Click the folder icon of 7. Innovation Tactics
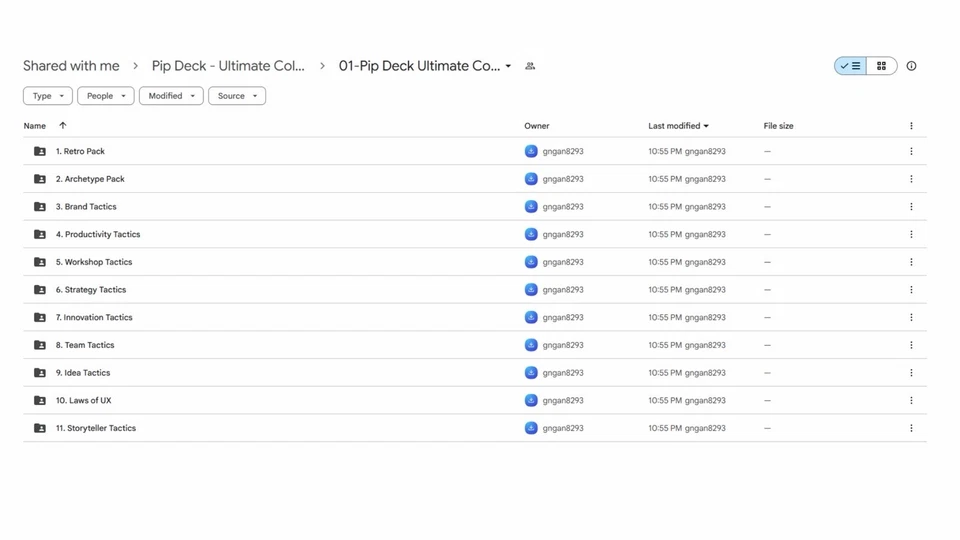The width and height of the screenshot is (960, 540). coord(40,317)
